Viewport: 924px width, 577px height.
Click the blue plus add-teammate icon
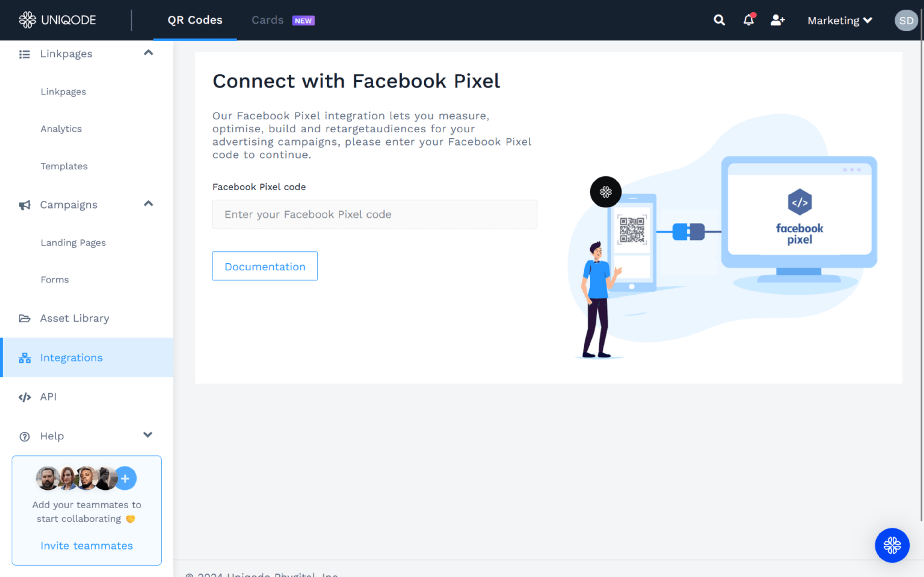tap(125, 478)
